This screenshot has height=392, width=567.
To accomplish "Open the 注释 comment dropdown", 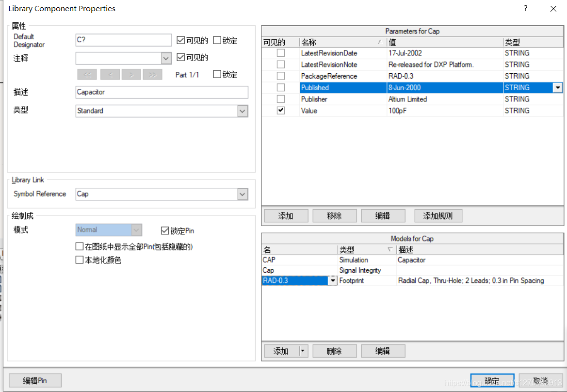I will 166,58.
